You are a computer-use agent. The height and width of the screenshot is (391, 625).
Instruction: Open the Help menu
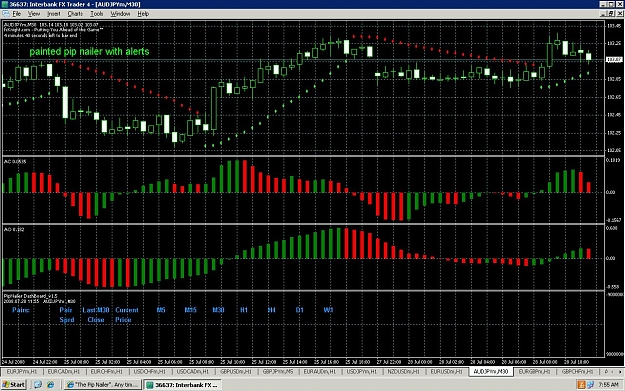point(143,14)
